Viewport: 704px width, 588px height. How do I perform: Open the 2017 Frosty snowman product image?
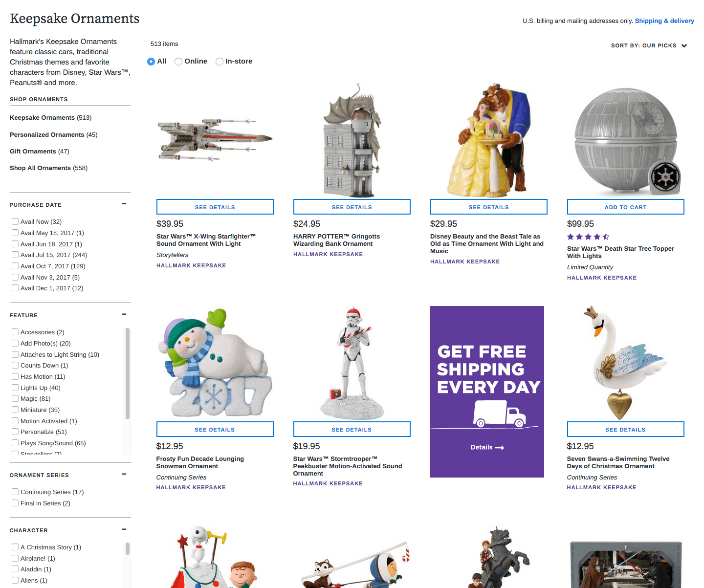(x=215, y=363)
